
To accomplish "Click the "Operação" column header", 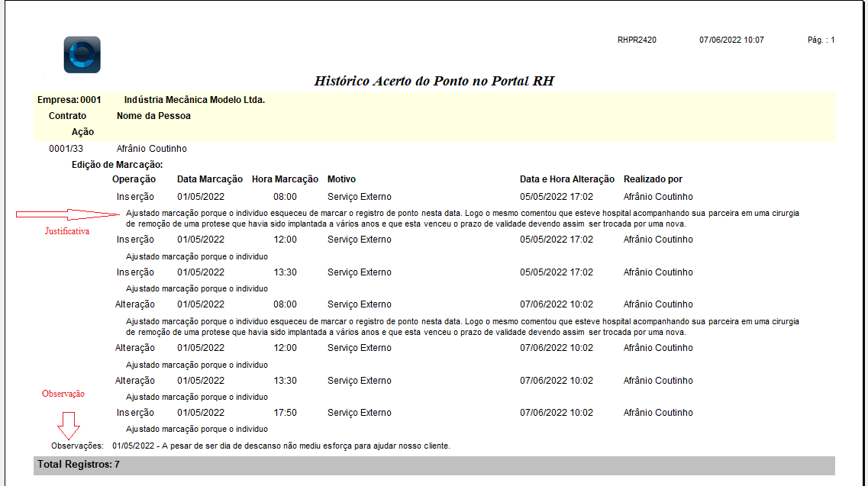I will pyautogui.click(x=134, y=179).
